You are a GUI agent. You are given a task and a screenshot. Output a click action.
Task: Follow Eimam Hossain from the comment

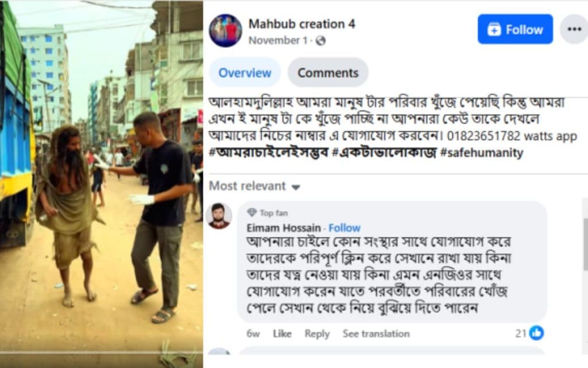coord(344,228)
